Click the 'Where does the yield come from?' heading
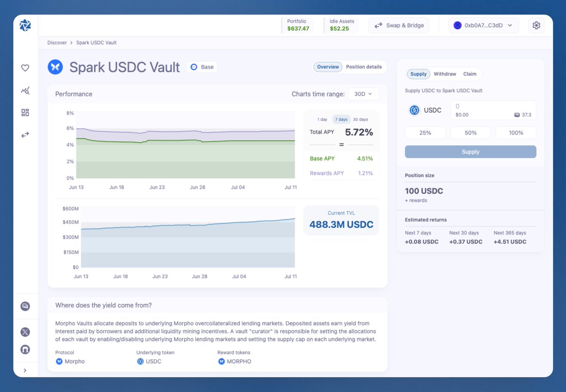Image resolution: width=566 pixels, height=392 pixels. click(103, 305)
